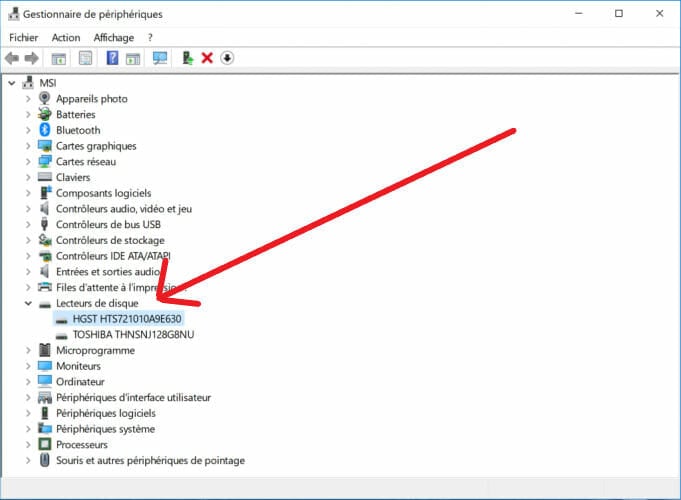Click the Contrôleurs de stockage icon
681x500 pixels.
pyautogui.click(x=45, y=240)
